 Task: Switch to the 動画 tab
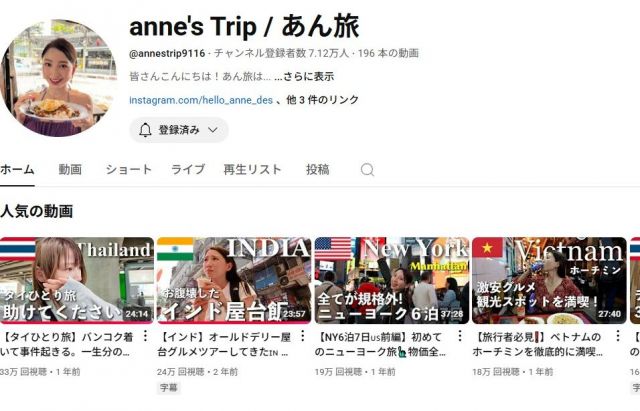pyautogui.click(x=70, y=169)
